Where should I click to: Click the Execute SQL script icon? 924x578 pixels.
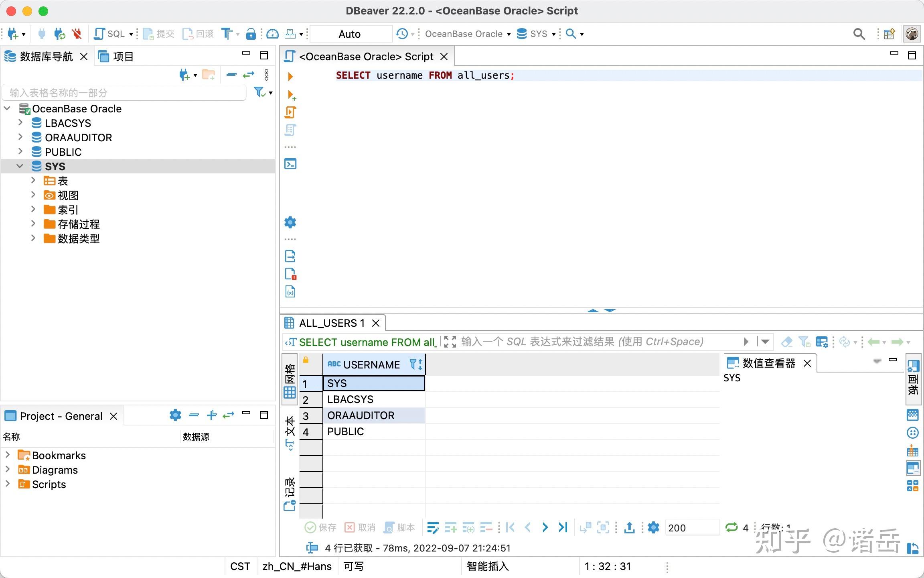tap(290, 112)
